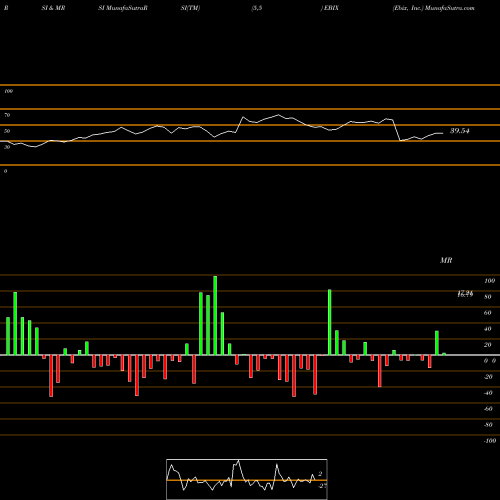Click the MunafaSutra.com title text
The width and height of the screenshot is (500, 500).
click(x=450, y=8)
